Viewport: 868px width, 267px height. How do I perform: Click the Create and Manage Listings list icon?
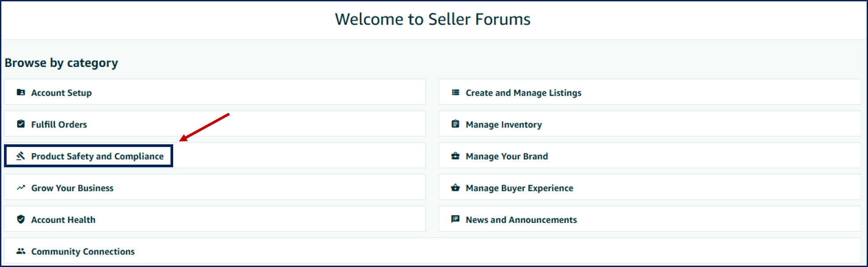(x=456, y=92)
